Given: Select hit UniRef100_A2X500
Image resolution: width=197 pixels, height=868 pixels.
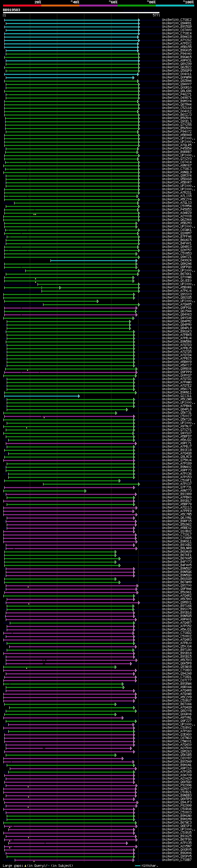Looking at the screenshot, I should point(176,748).
